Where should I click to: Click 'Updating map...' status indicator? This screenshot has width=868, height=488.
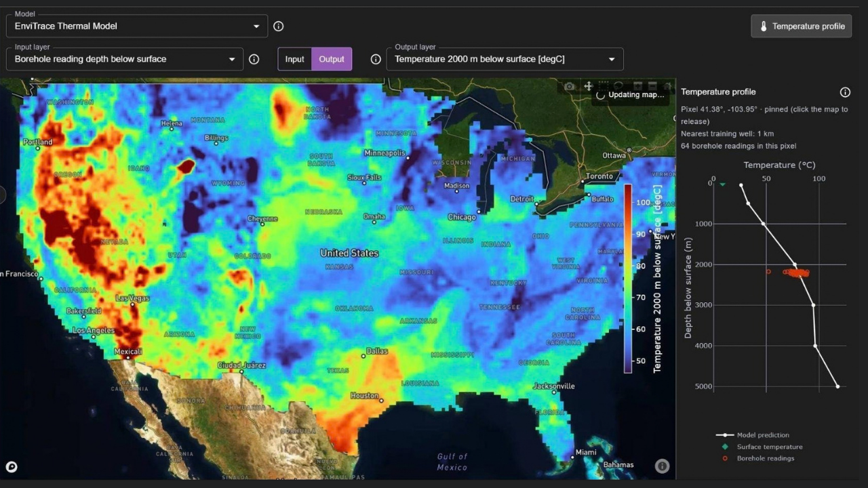[630, 95]
